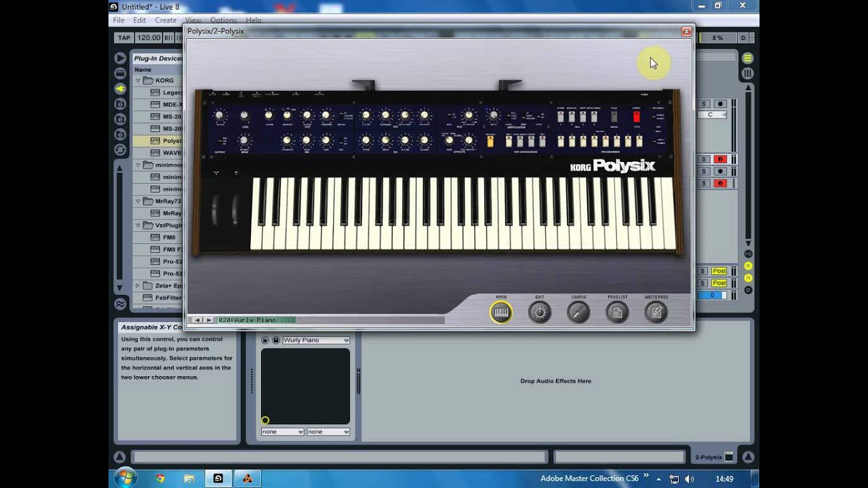The width and height of the screenshot is (868, 488).
Task: Open Polysix CONFIG settings button
Action: coord(578,312)
